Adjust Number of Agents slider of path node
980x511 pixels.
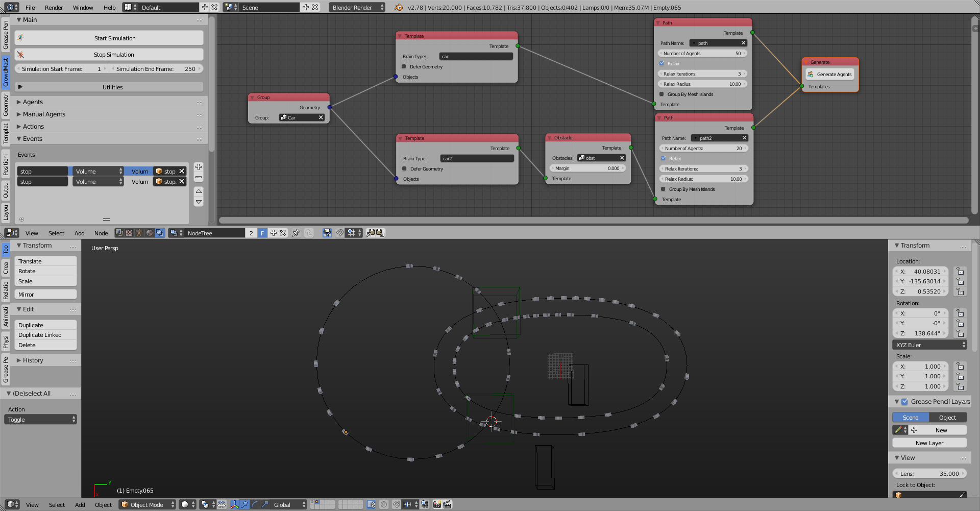point(702,54)
